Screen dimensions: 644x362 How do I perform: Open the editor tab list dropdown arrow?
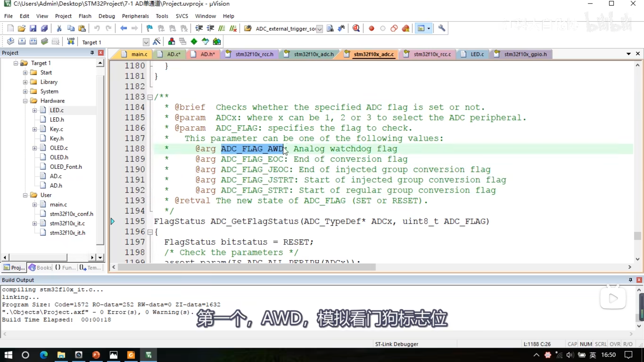click(x=628, y=54)
